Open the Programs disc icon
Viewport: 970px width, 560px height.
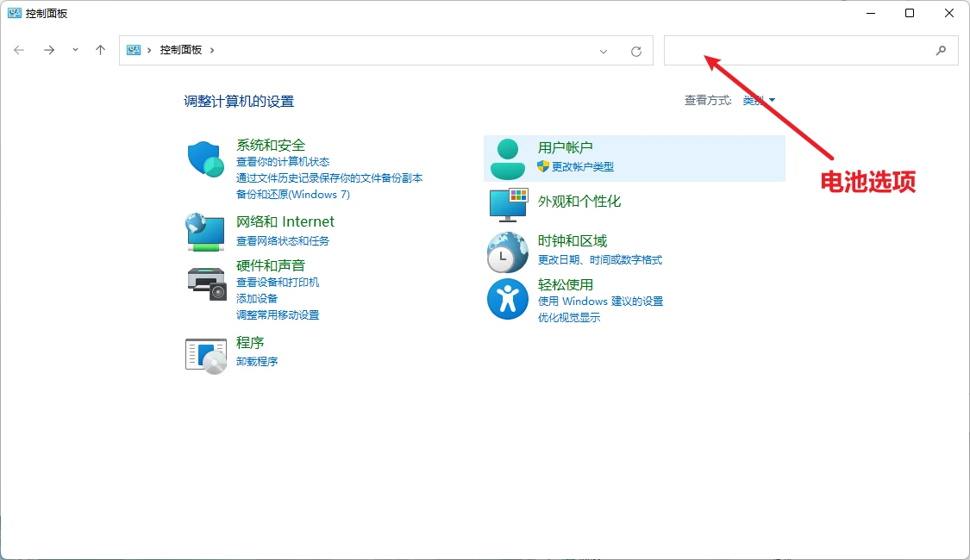pos(206,356)
